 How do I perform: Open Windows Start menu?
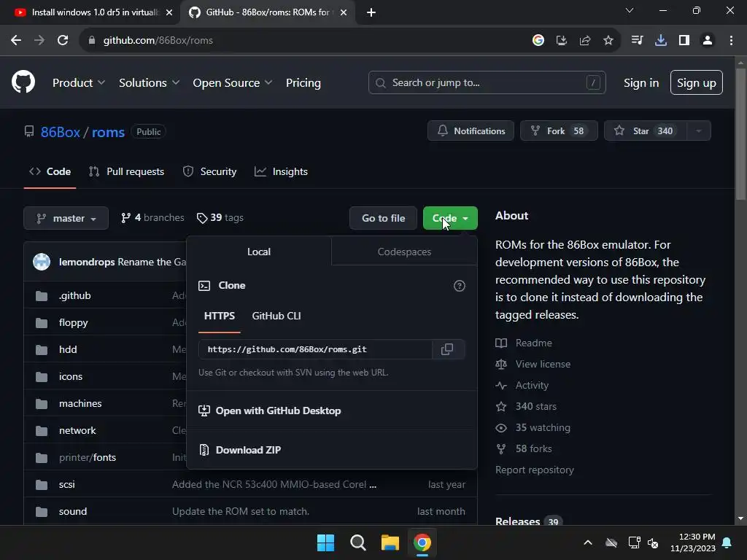(326, 542)
